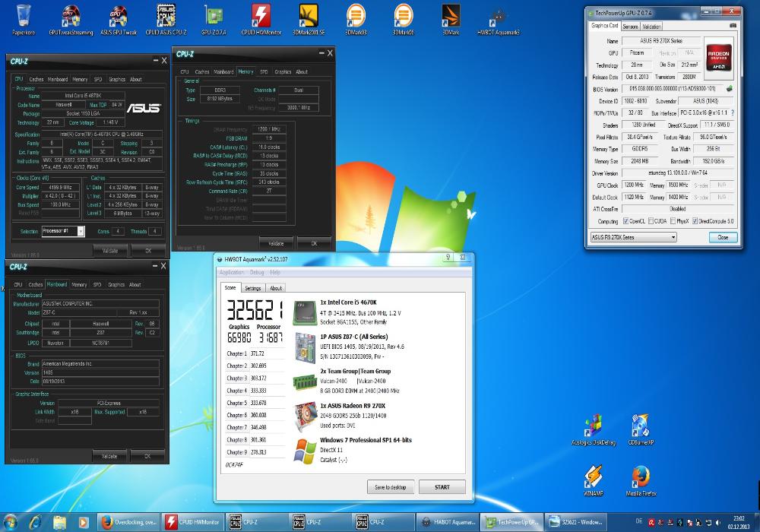The height and width of the screenshot is (532, 760).
Task: Open the Debug menu in HWBOT Aquamark
Action: tap(257, 272)
